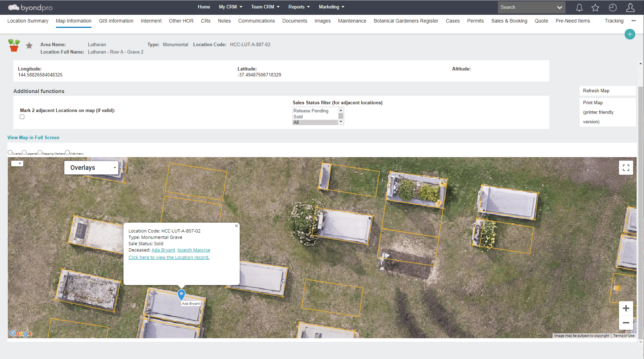Image resolution: width=644 pixels, height=359 pixels.
Task: Zoom out on the map
Action: tap(626, 323)
